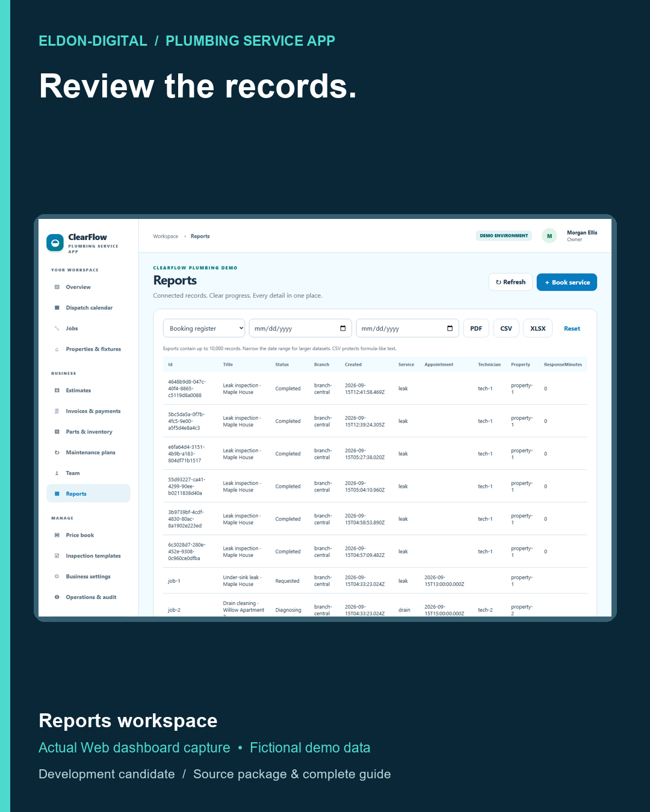Image resolution: width=650 pixels, height=812 pixels.
Task: Click the Diagnosing status cell
Action: tap(288, 610)
